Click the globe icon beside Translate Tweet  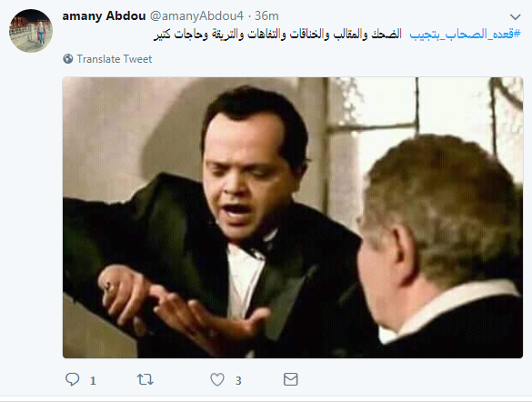tap(68, 59)
